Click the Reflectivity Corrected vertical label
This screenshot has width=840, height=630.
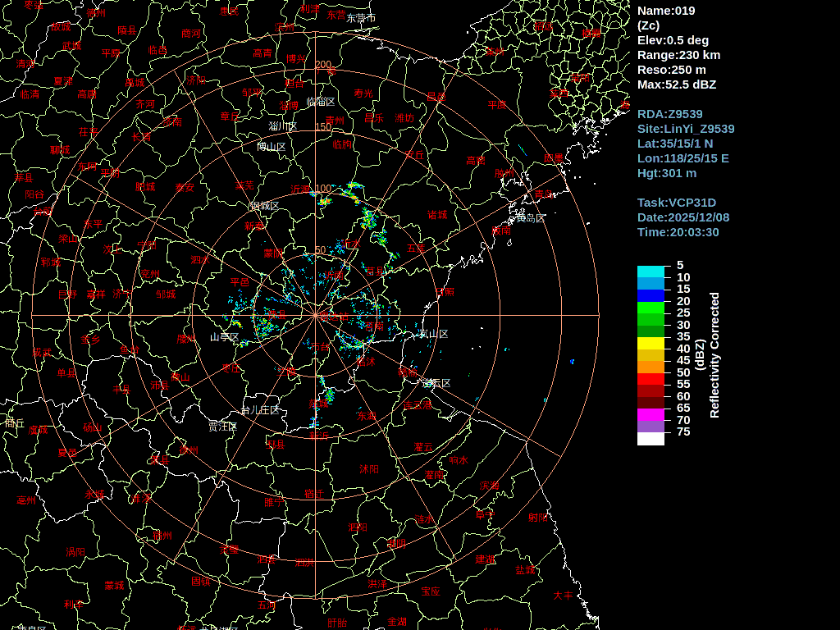point(714,355)
